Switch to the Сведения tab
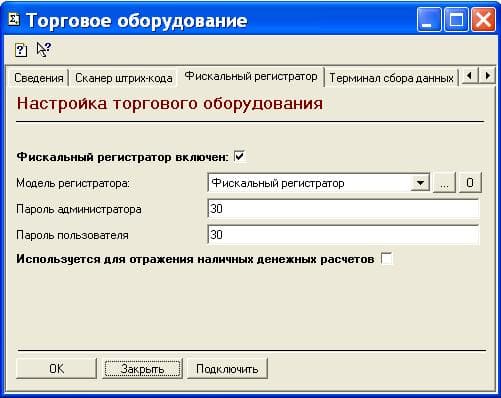 click(39, 78)
